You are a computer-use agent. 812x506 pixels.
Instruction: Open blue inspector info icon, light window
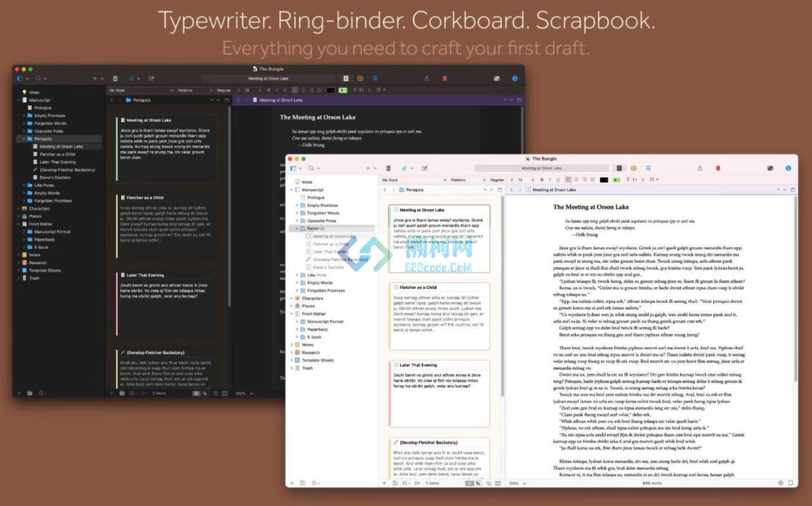(x=789, y=168)
